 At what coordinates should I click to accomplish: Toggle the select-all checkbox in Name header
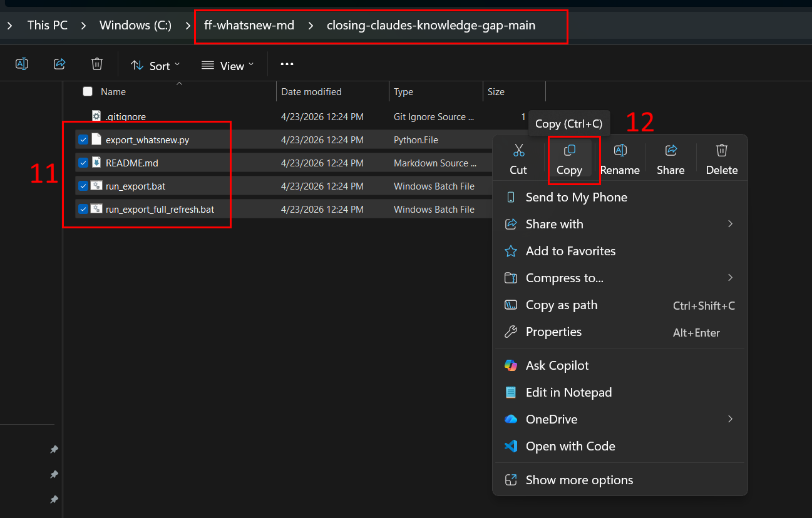click(x=88, y=91)
